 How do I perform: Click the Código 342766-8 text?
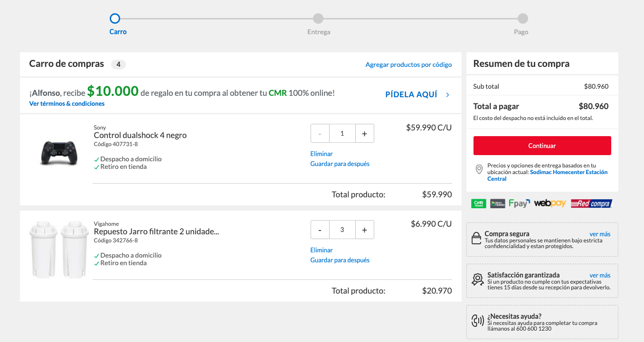tap(116, 240)
